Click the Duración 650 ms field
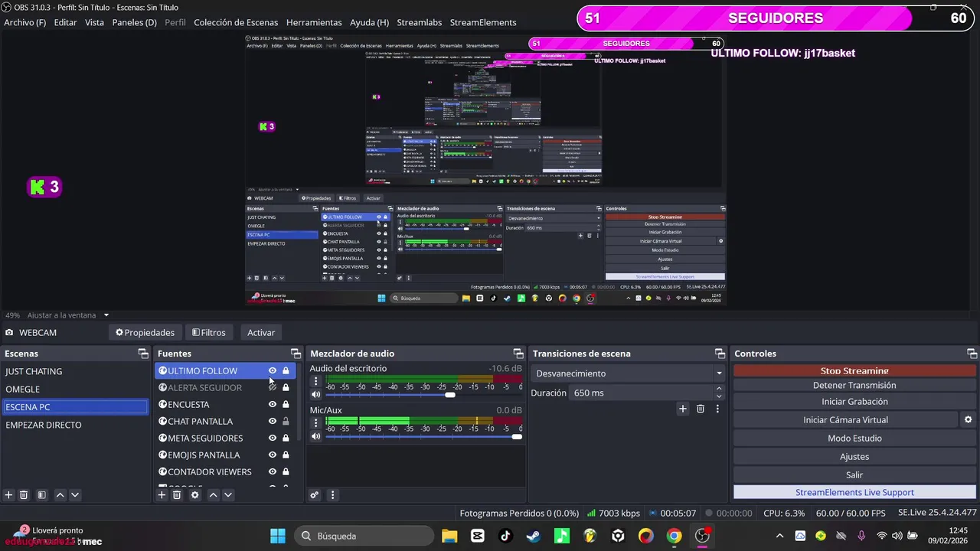Image resolution: width=980 pixels, height=551 pixels. pos(642,393)
